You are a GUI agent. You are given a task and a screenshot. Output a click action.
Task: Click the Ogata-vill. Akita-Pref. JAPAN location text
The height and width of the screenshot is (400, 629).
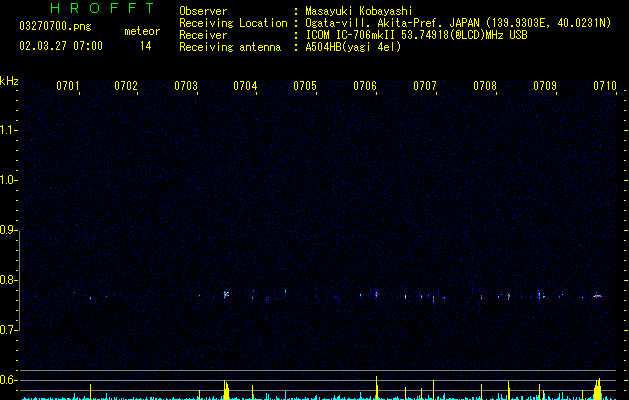[458, 23]
